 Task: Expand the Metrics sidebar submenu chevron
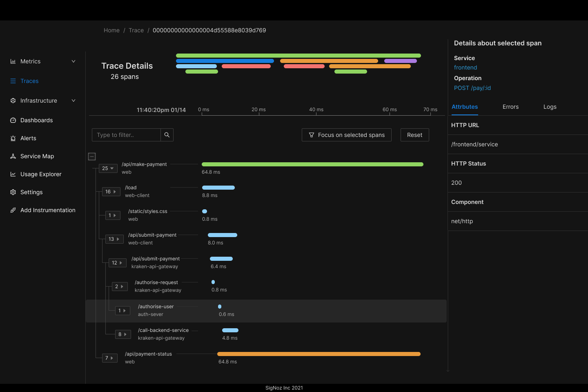point(73,61)
